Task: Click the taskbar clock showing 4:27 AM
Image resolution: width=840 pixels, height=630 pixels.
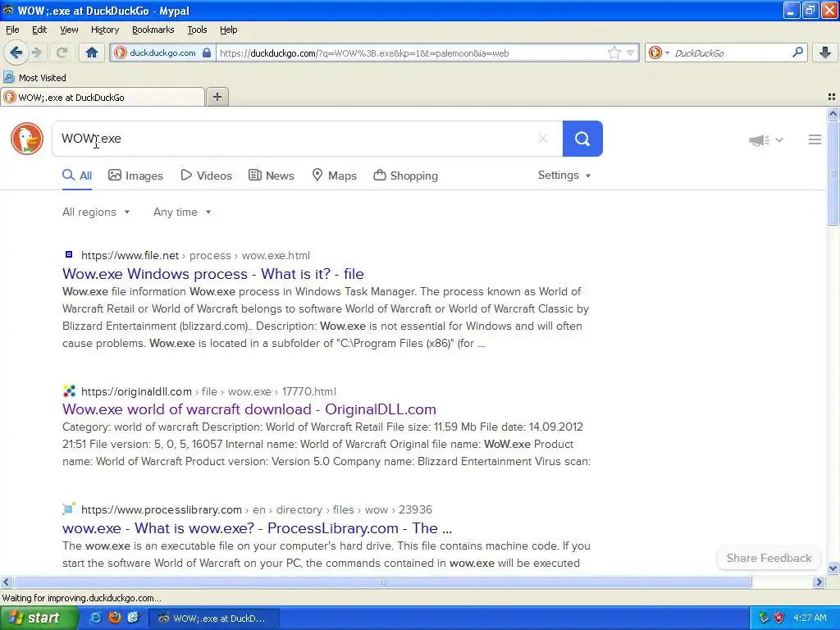Action: click(810, 618)
